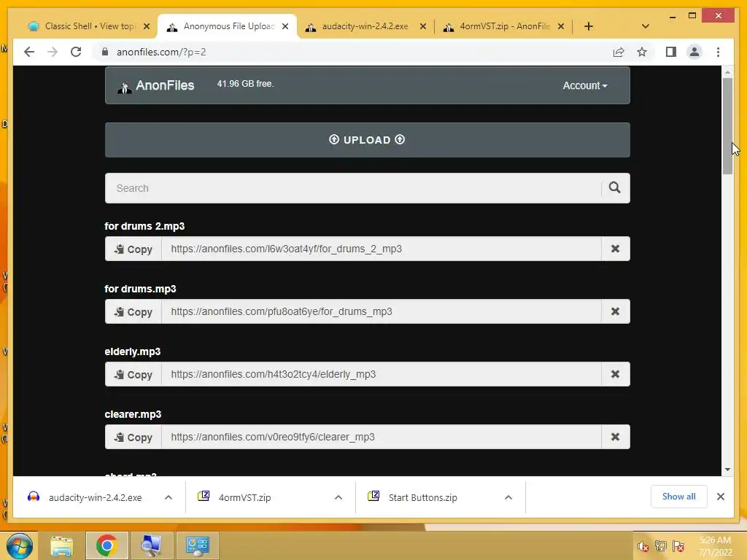The height and width of the screenshot is (560, 747).
Task: Copy the for drums.mp3 link
Action: point(133,311)
